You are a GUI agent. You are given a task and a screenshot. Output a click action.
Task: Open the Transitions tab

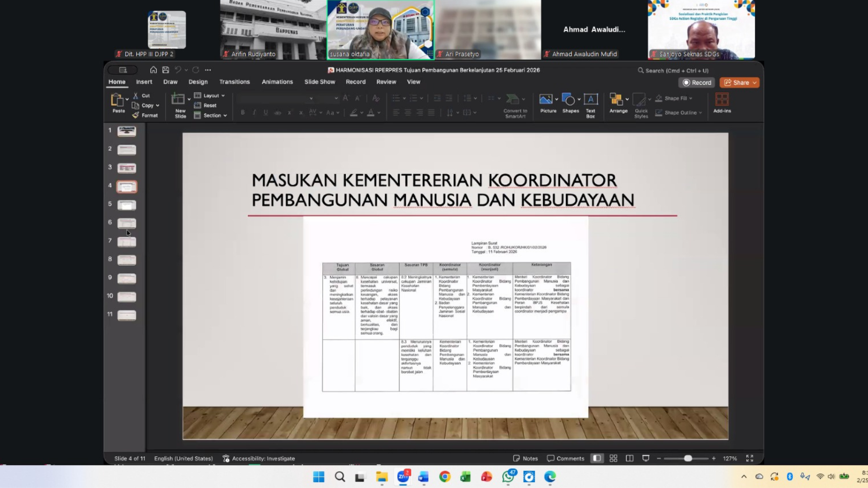234,82
